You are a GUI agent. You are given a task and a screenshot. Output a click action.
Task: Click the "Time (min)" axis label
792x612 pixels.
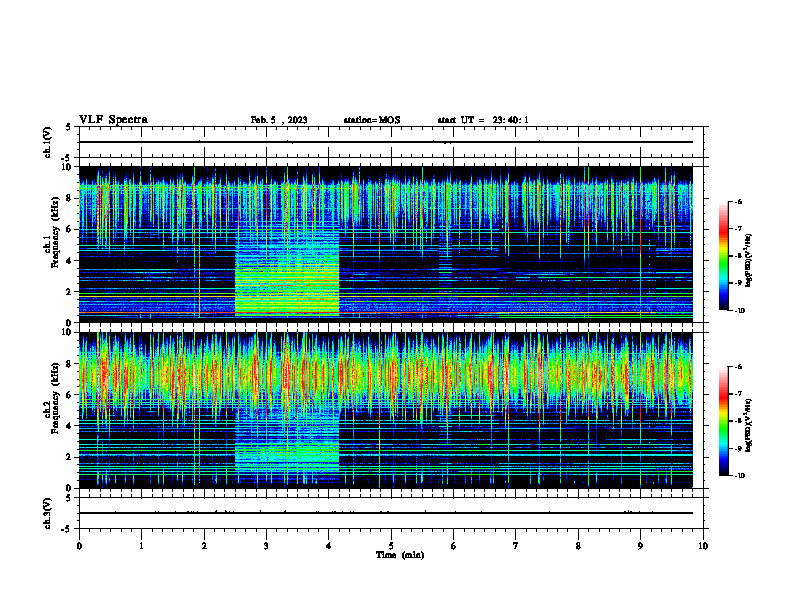click(400, 555)
